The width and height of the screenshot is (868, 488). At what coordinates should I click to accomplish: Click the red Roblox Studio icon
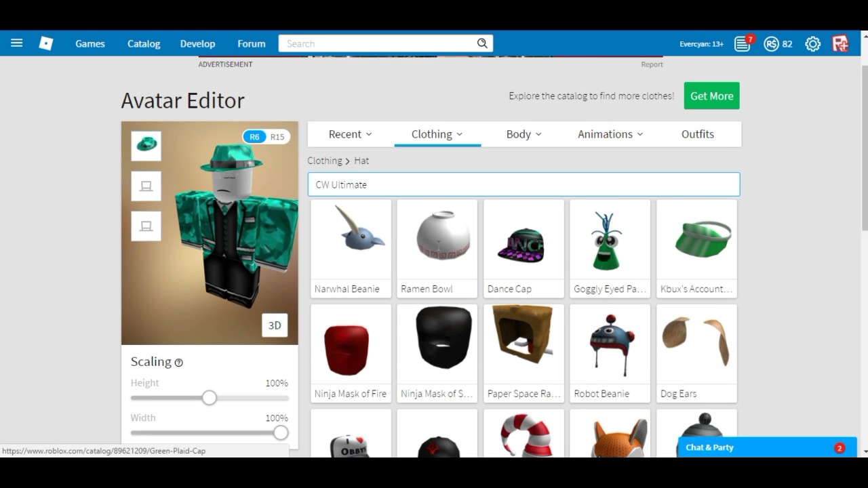(841, 44)
